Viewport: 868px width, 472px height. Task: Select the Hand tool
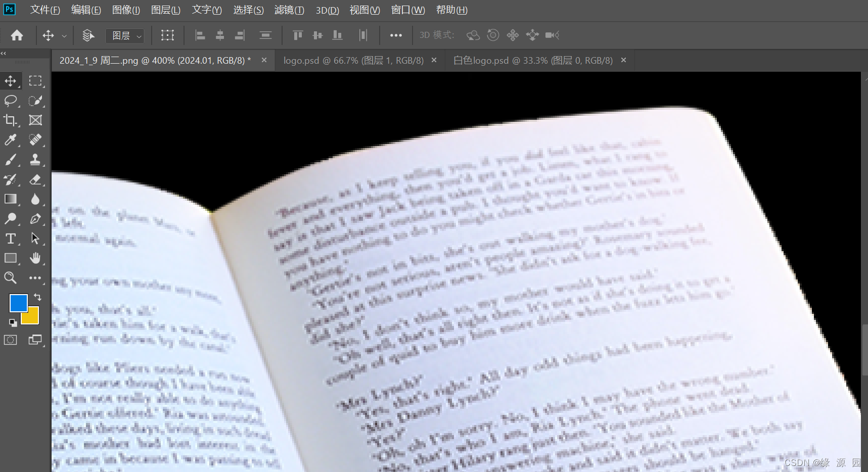35,258
